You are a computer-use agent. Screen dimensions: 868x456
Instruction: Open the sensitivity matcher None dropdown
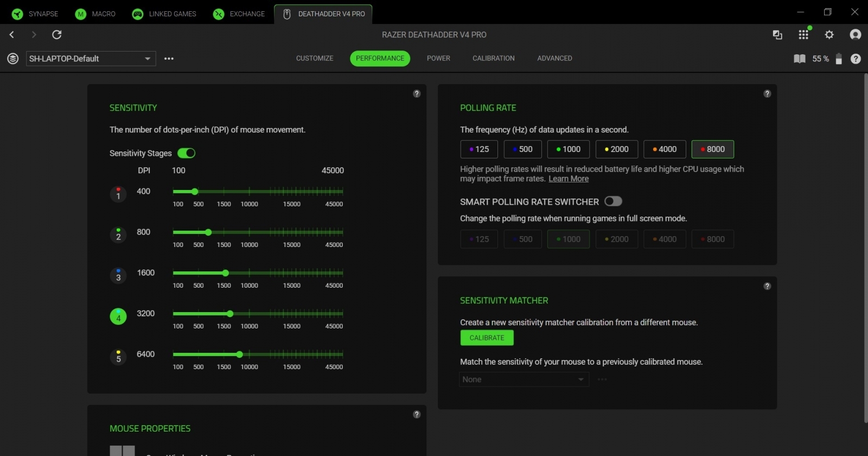tap(524, 379)
